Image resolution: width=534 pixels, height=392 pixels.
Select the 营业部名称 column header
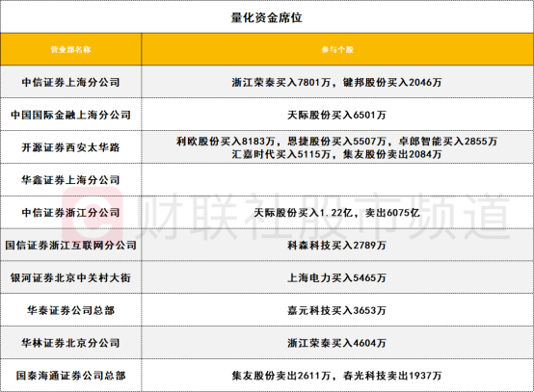pos(70,50)
